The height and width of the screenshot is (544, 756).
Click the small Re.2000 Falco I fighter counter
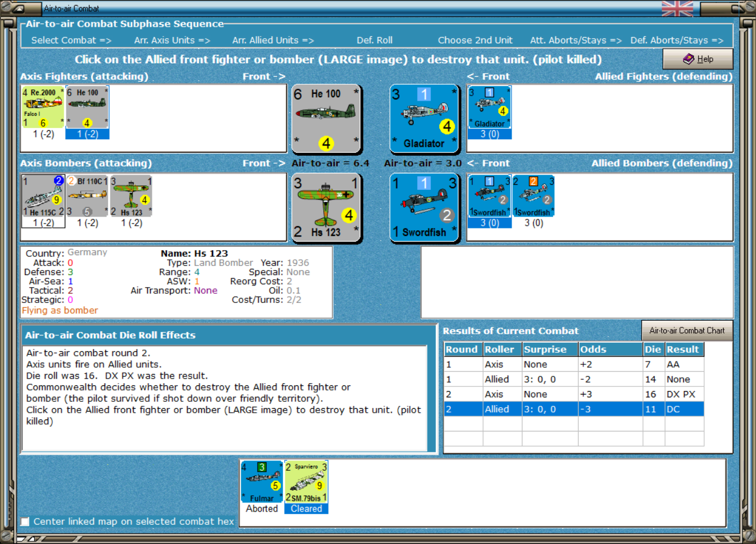click(x=43, y=107)
